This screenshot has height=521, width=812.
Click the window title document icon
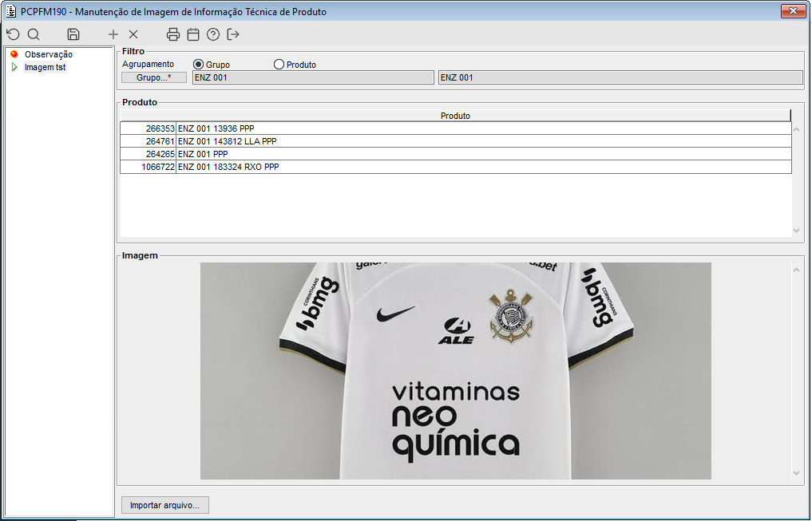11,11
